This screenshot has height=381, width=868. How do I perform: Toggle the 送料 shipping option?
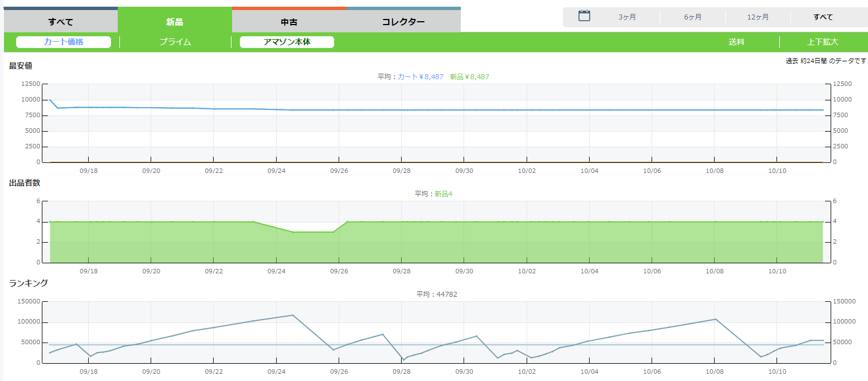pos(736,42)
